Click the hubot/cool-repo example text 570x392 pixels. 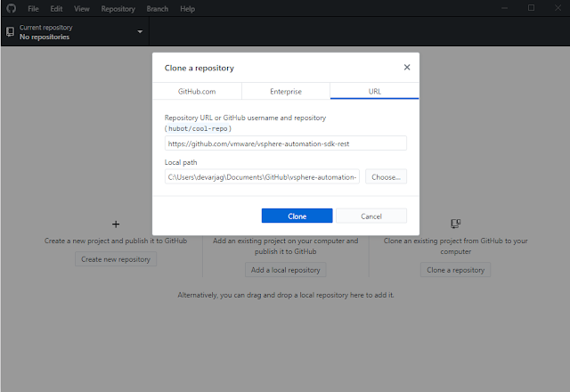(x=198, y=128)
